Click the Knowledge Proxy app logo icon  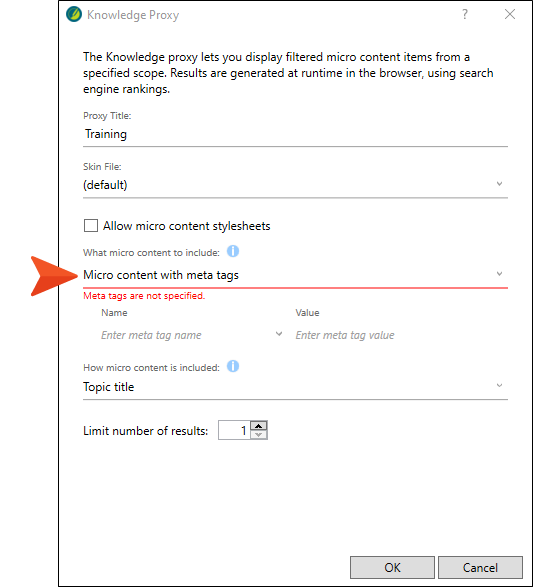click(74, 15)
